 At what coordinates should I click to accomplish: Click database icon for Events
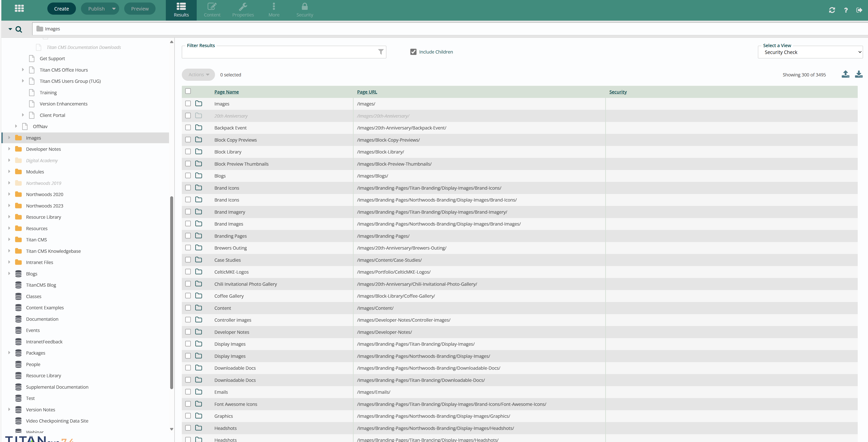19,330
